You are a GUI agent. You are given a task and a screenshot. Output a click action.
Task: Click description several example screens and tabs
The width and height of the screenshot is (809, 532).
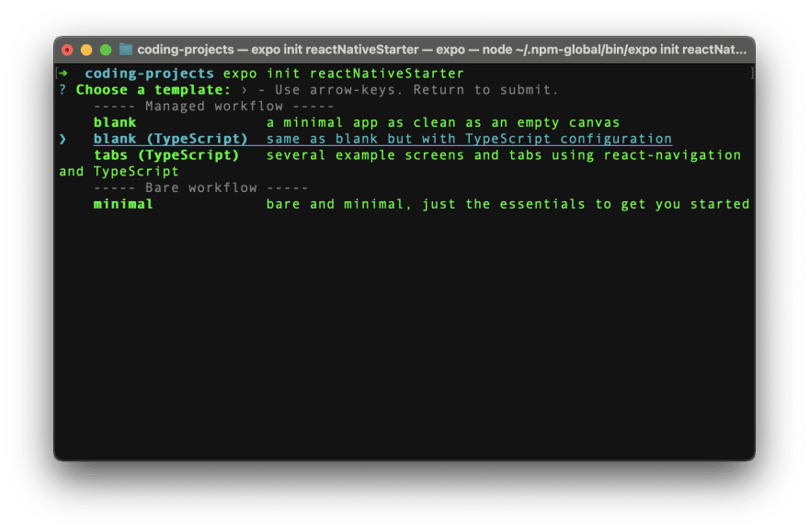pos(504,155)
